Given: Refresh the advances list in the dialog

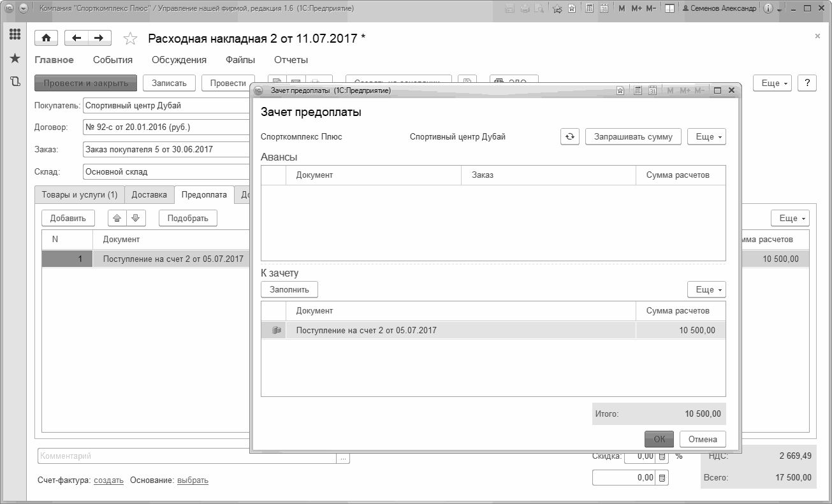Looking at the screenshot, I should (570, 136).
